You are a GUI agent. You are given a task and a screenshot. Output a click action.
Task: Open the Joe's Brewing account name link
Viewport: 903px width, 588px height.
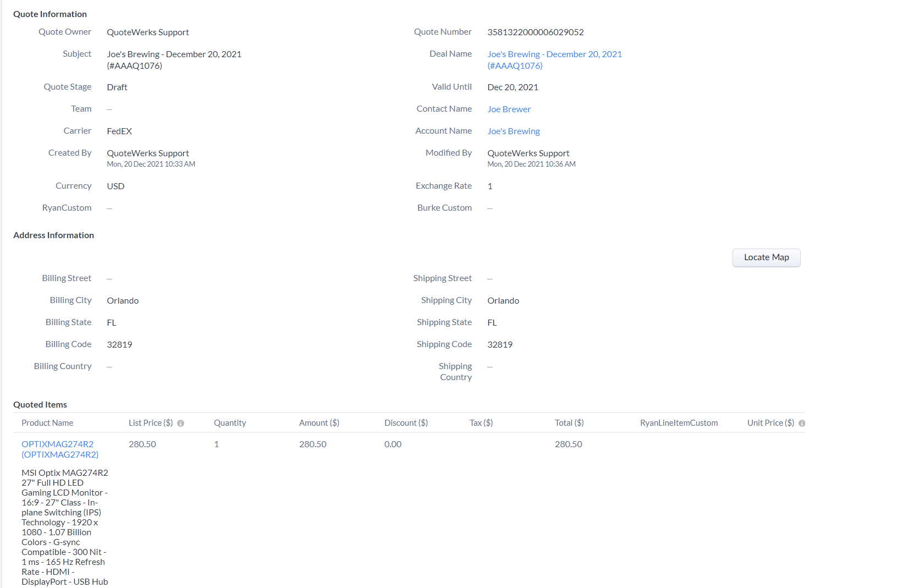(x=513, y=131)
